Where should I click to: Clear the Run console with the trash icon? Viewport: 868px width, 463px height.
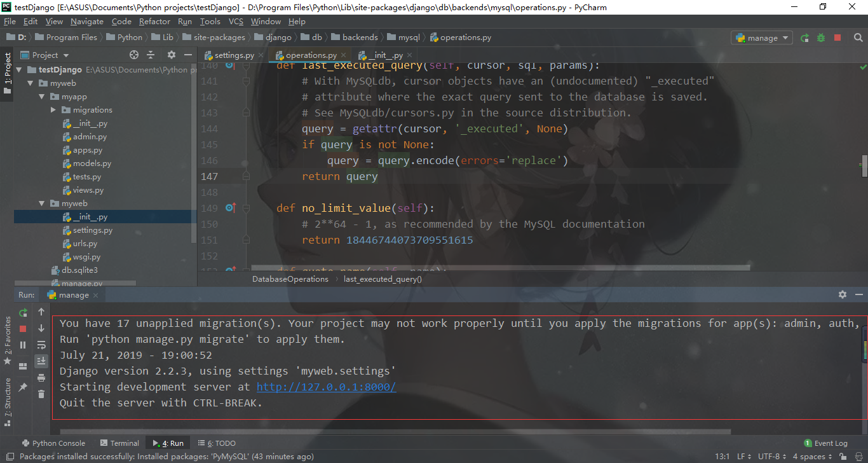click(41, 394)
